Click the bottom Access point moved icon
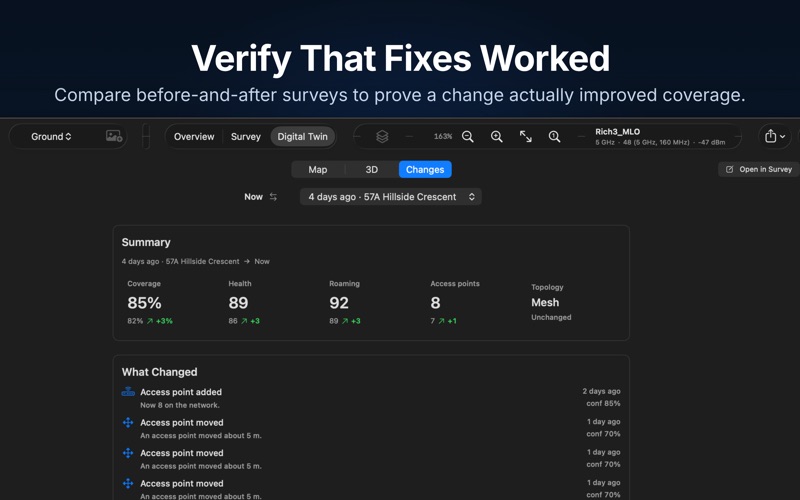 (128, 483)
